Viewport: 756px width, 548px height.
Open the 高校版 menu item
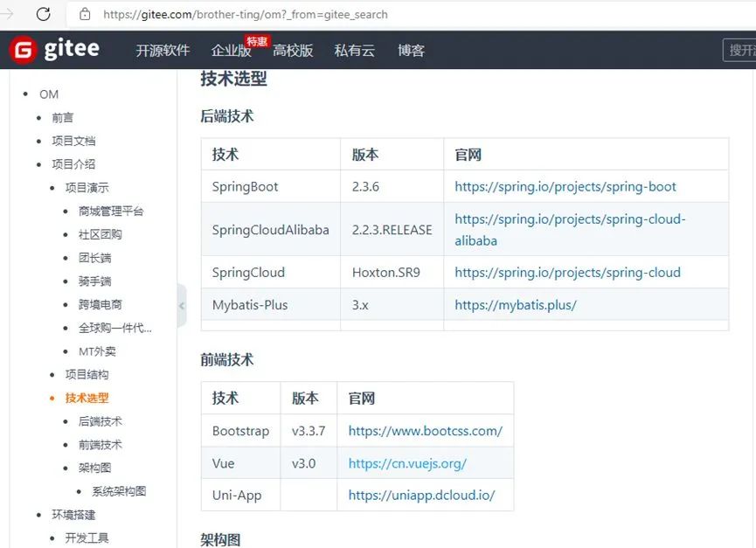tap(293, 50)
